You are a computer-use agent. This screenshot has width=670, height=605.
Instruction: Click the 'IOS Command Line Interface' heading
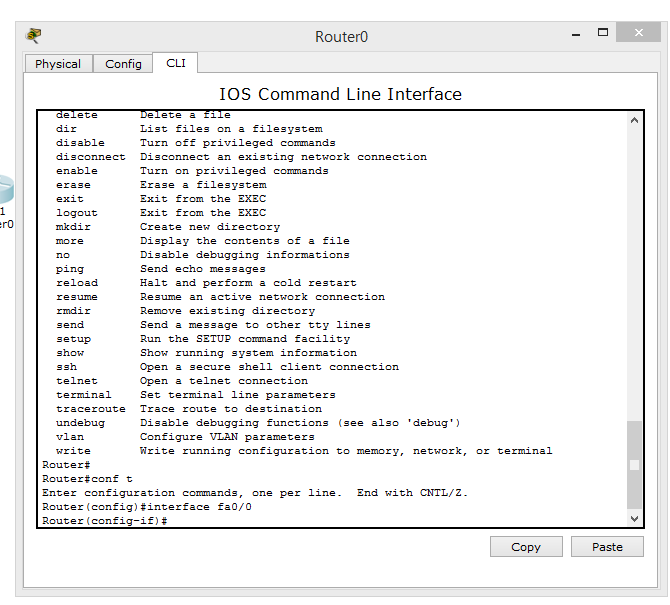(x=341, y=94)
